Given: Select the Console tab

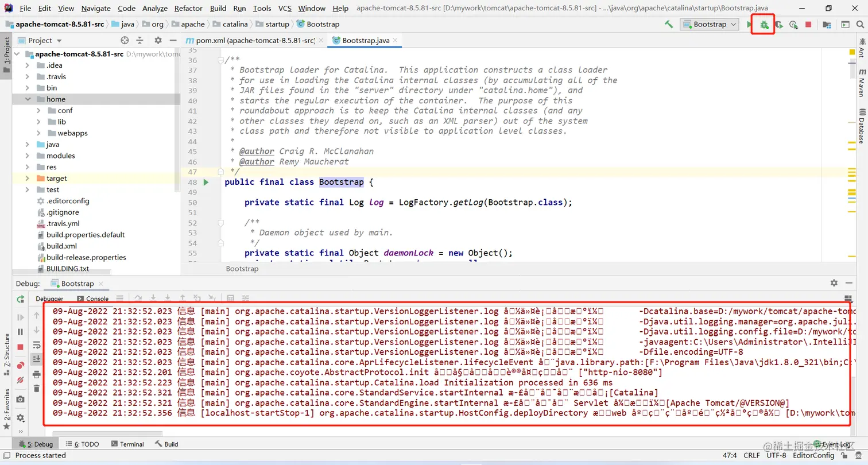Looking at the screenshot, I should 93,299.
